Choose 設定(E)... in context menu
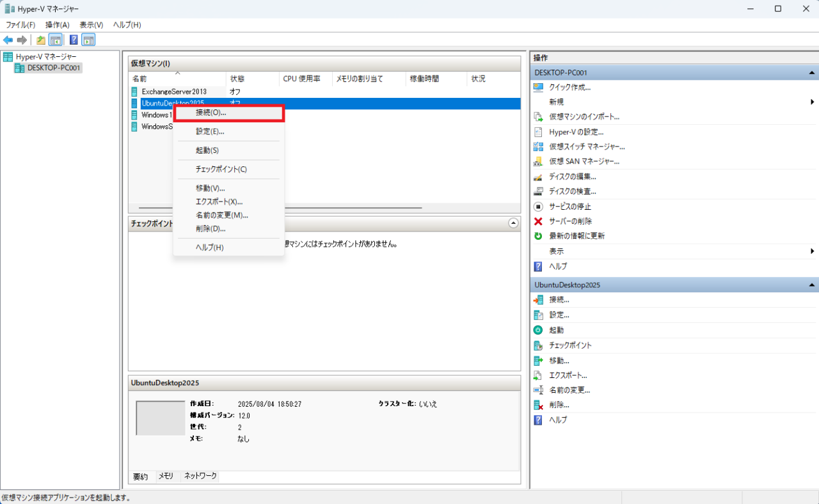 point(228,131)
